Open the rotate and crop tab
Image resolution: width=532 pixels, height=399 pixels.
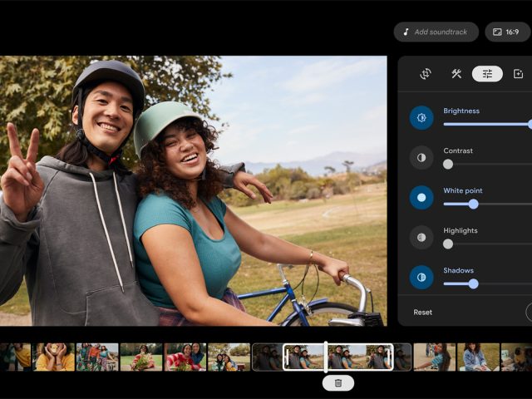pyautogui.click(x=426, y=74)
